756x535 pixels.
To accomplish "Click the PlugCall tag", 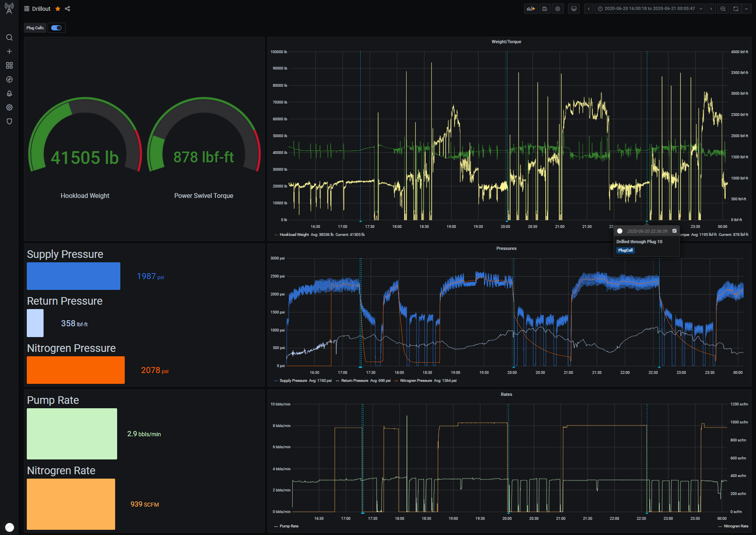I will pyautogui.click(x=625, y=250).
